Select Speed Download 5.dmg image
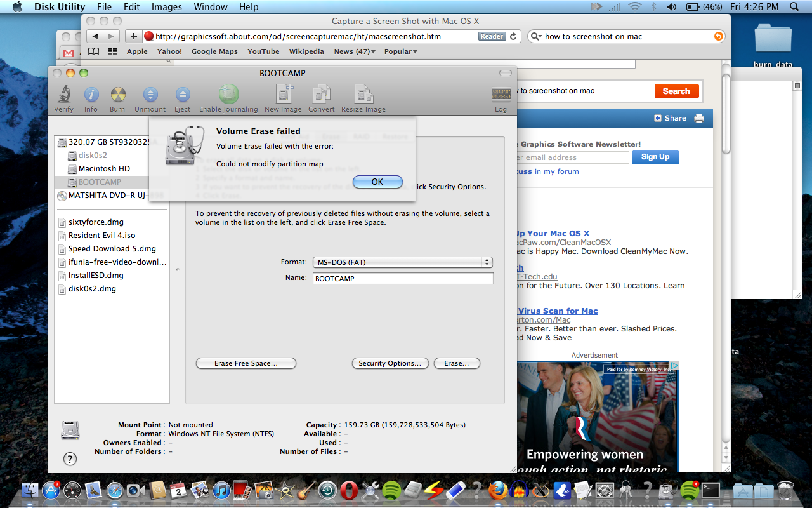Image resolution: width=812 pixels, height=508 pixels. pos(112,249)
